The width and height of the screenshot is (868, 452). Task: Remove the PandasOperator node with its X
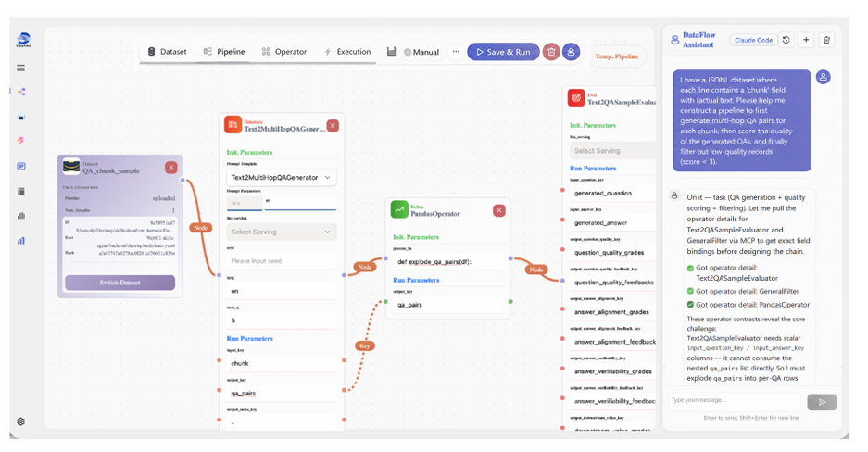point(498,210)
